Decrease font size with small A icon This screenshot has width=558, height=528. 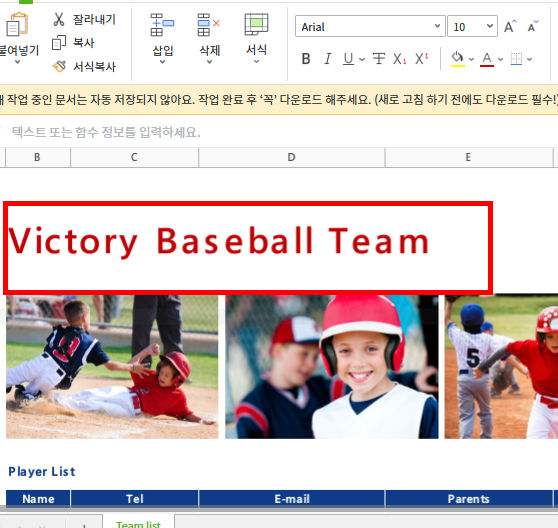(533, 26)
